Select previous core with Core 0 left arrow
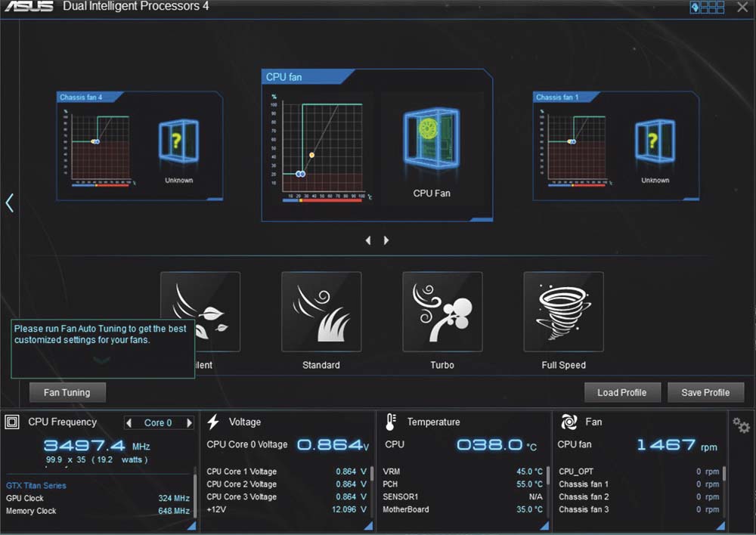This screenshot has height=535, width=756. 129,422
